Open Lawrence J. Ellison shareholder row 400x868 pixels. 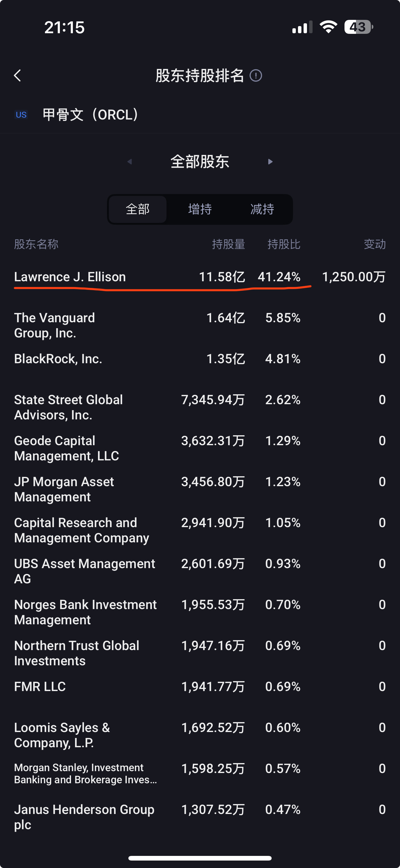[200, 277]
